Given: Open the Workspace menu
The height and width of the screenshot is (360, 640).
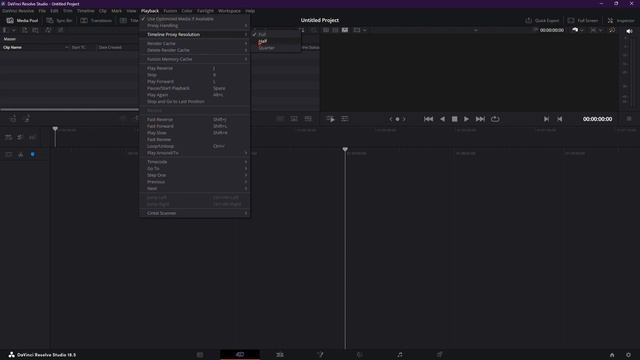Looking at the screenshot, I should [229, 11].
